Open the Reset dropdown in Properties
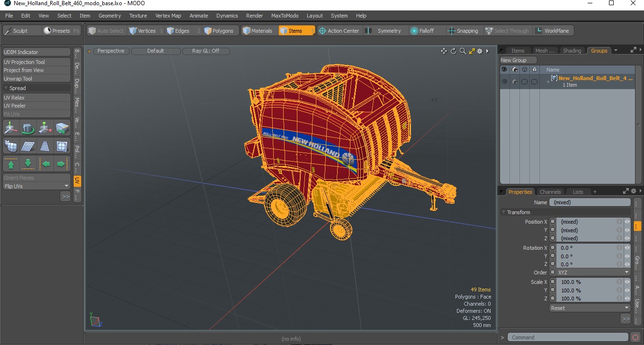This screenshot has width=644, height=345. tap(590, 308)
